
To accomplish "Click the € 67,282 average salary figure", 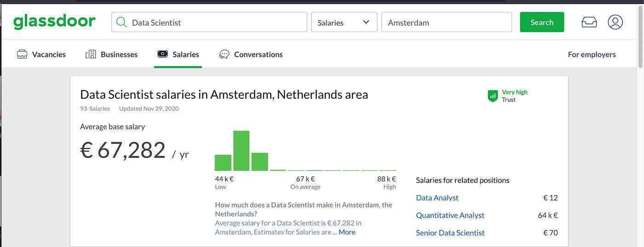I will 123,151.
